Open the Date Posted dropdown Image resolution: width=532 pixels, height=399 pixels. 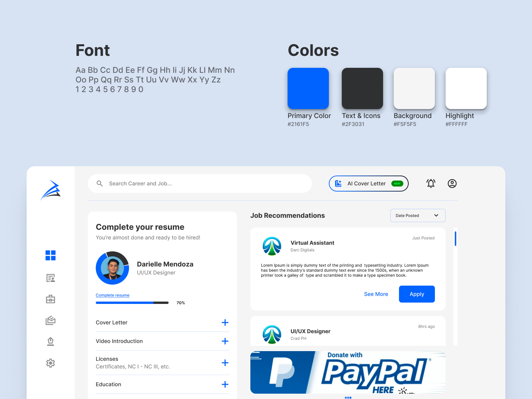pos(418,215)
